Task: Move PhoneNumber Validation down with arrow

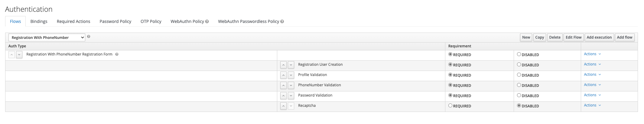Action: click(x=291, y=85)
